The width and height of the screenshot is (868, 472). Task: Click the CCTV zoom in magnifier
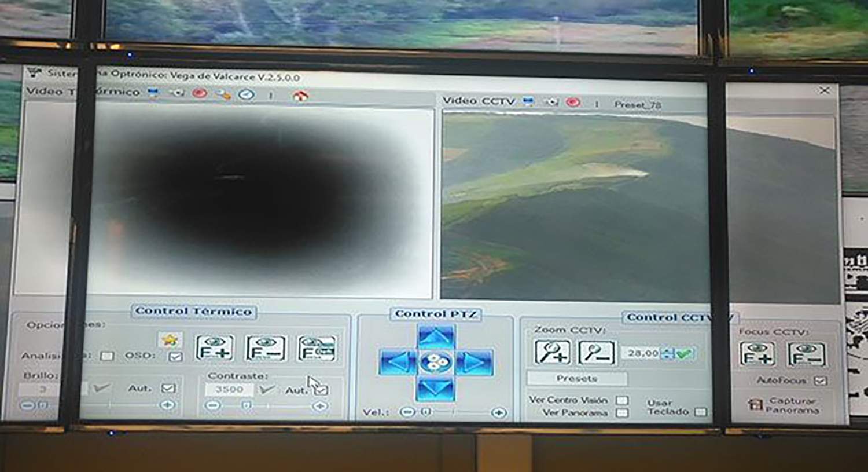(551, 352)
